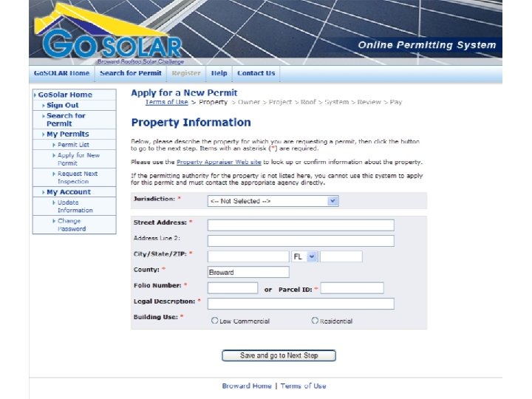Select Low Commercial building use
This screenshot has width=532, height=399.
pos(214,320)
